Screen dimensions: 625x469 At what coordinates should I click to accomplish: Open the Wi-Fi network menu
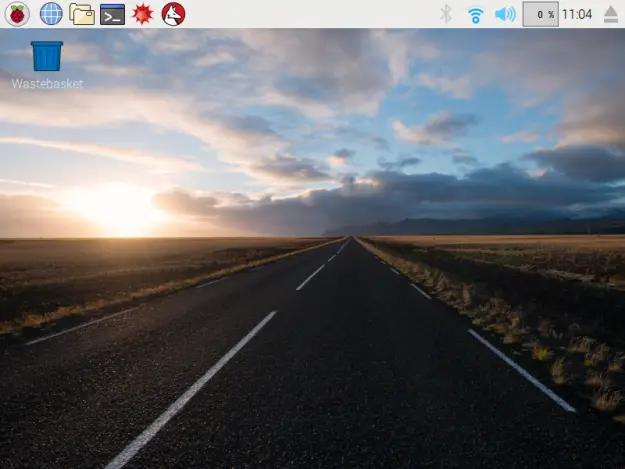(x=476, y=15)
